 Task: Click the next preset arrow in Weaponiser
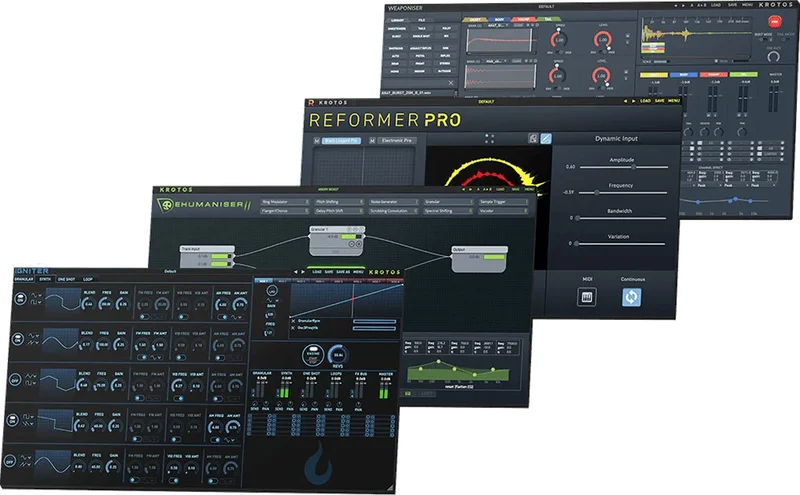tap(684, 6)
